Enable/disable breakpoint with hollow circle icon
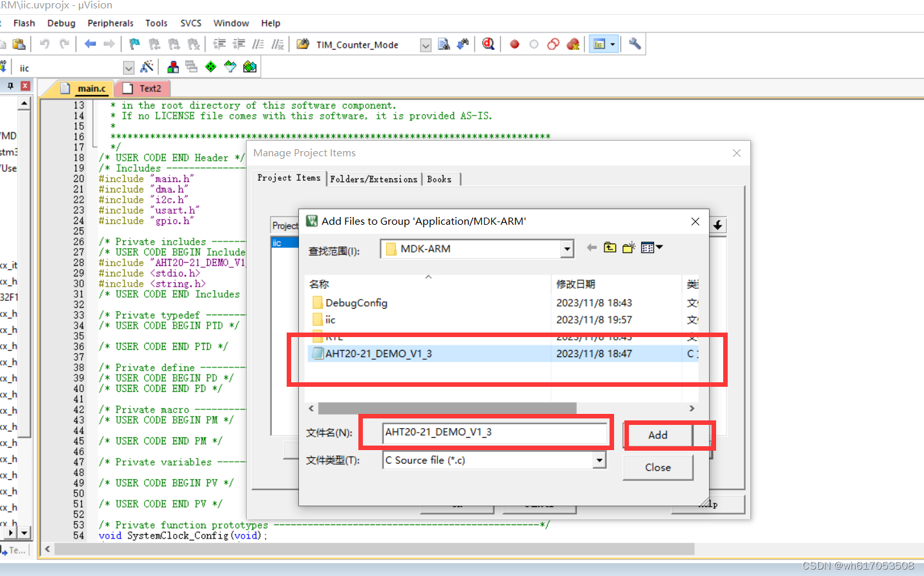 point(534,45)
